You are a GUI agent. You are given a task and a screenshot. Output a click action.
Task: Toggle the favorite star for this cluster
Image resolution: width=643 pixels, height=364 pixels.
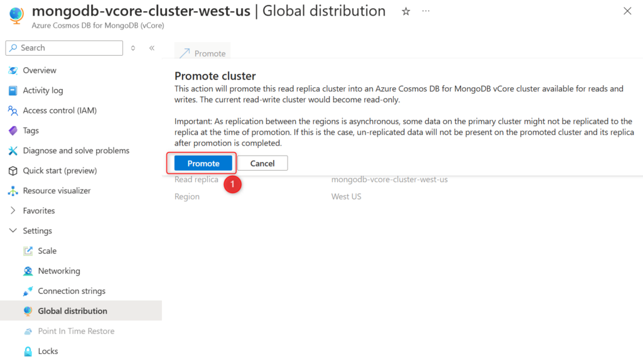tap(406, 11)
